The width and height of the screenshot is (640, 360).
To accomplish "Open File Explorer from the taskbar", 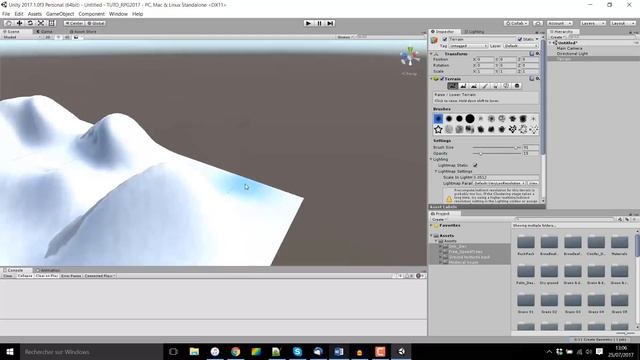I will coord(194,351).
